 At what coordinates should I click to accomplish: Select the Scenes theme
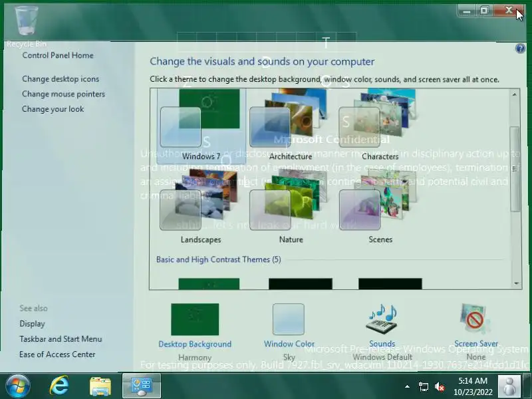click(x=380, y=207)
